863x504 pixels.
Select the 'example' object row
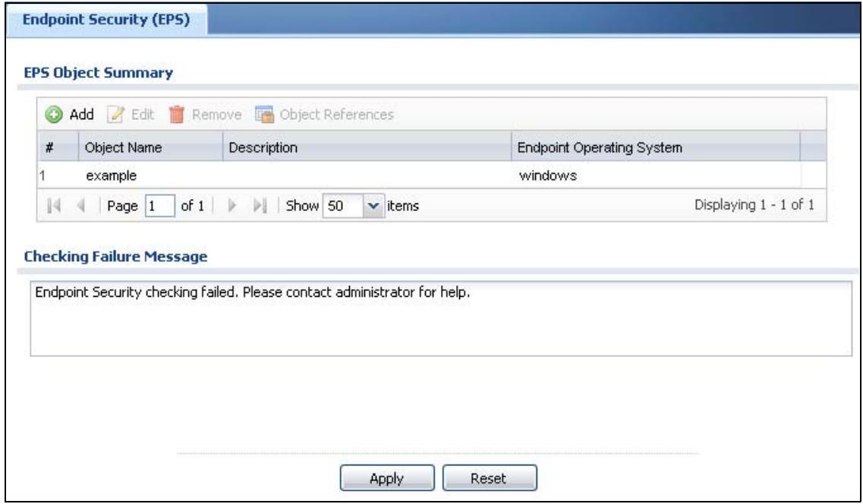click(x=431, y=175)
